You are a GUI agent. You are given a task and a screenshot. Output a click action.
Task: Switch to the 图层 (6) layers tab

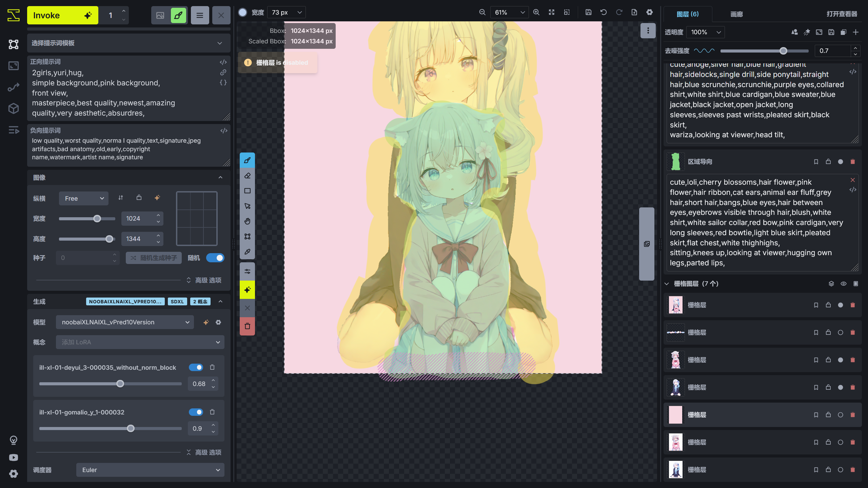click(x=688, y=14)
